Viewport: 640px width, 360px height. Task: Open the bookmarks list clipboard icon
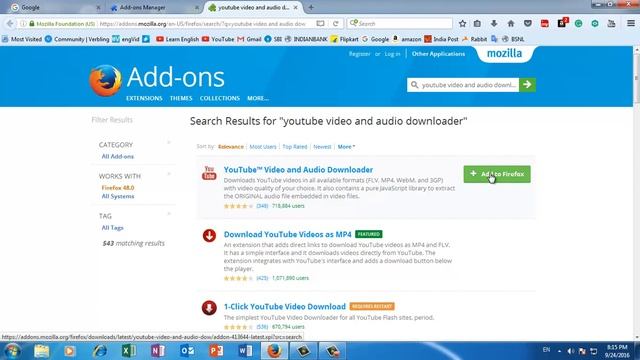[x=477, y=24]
